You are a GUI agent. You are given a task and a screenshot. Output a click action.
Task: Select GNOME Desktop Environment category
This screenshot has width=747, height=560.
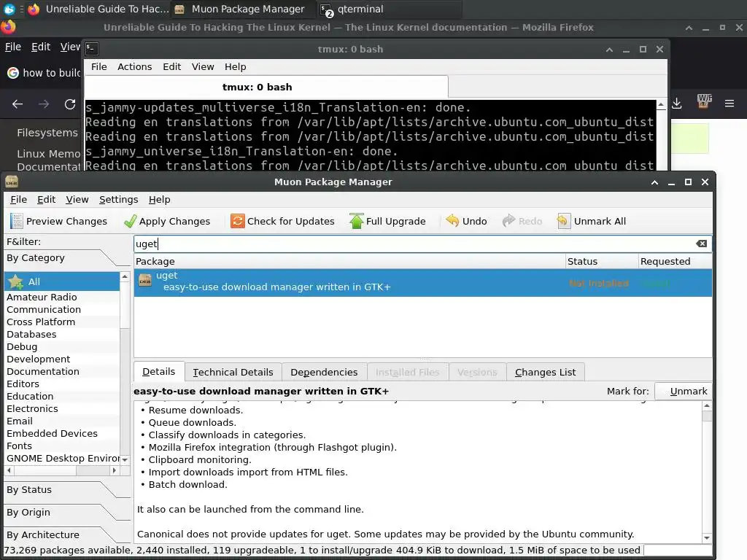coord(62,458)
